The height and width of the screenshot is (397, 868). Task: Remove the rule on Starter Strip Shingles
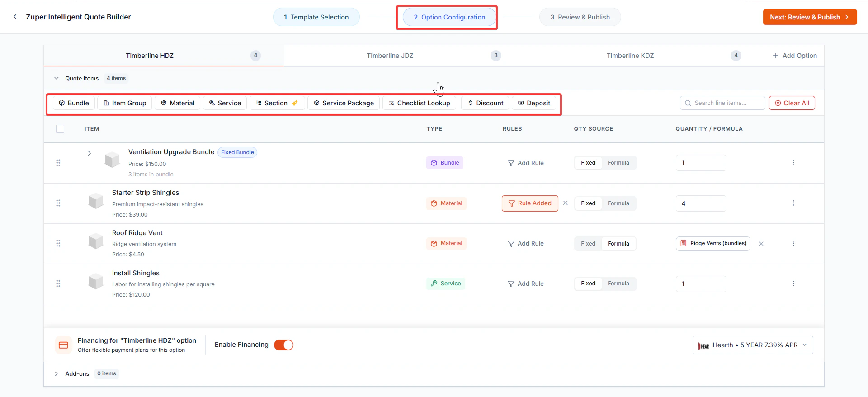coord(565,203)
